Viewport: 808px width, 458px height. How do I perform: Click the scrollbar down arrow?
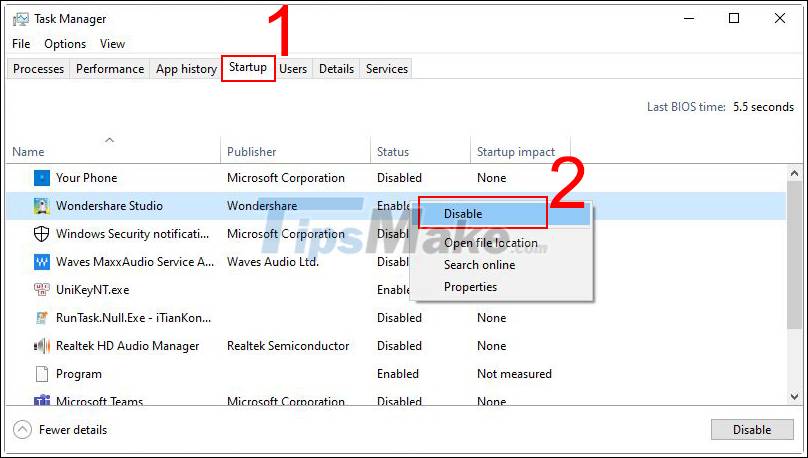pos(794,397)
